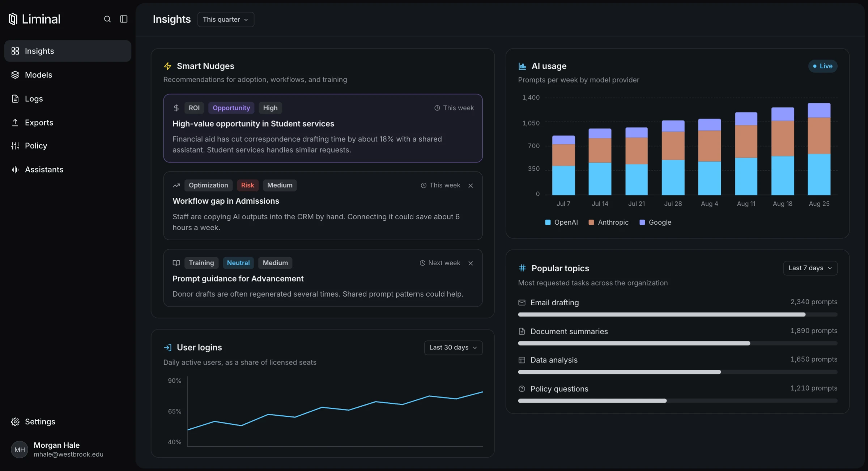Click the envelope icon for Email drafting
Viewport: 868px width, 471px height.
pos(522,302)
